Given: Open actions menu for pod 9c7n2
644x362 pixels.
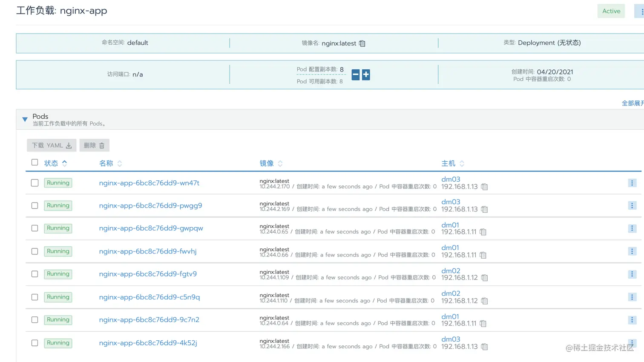Looking at the screenshot, I should [632, 320].
